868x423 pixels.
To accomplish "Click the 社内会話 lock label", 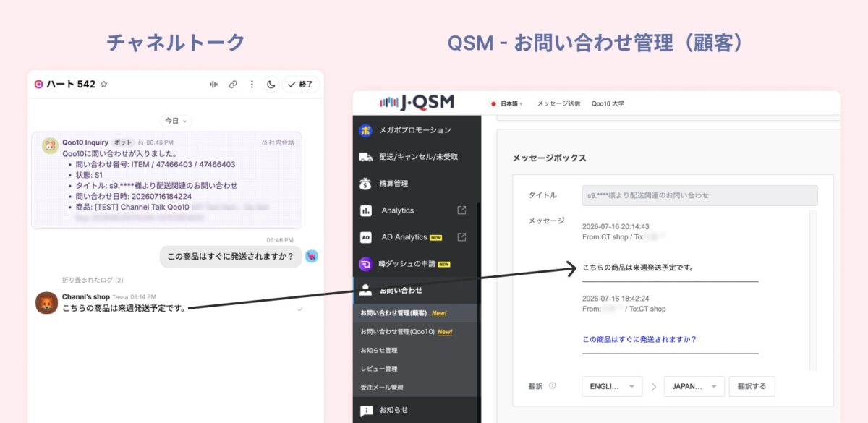I will point(278,143).
